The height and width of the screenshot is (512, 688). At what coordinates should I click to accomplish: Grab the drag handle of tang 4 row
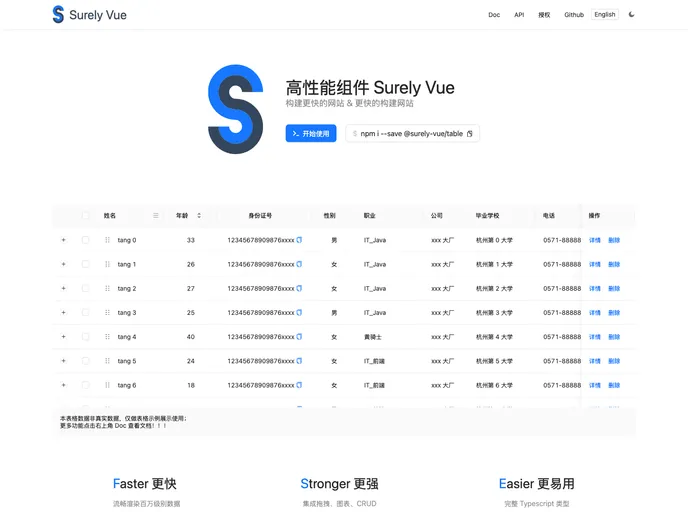(108, 337)
